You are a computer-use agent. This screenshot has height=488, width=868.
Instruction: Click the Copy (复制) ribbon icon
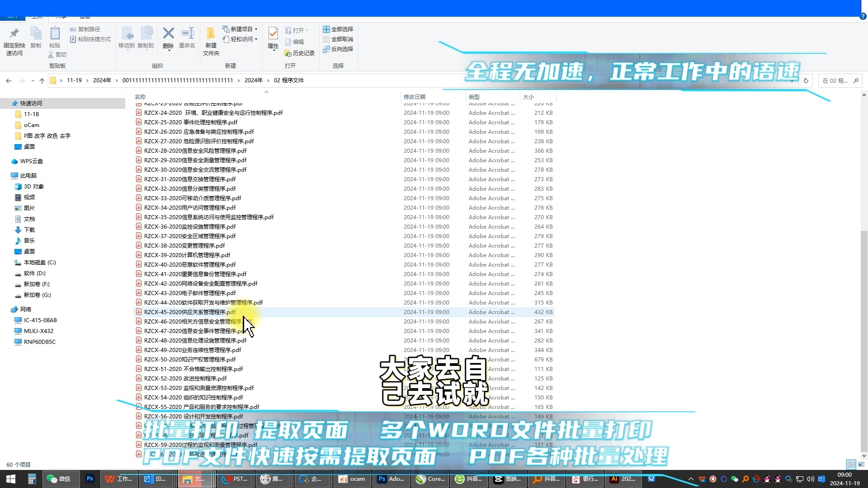coord(36,36)
